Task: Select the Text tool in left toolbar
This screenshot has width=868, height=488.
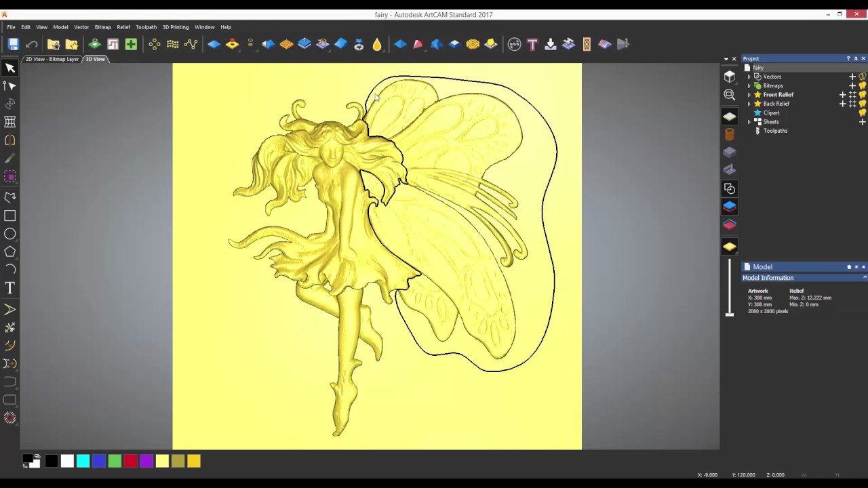Action: click(10, 288)
